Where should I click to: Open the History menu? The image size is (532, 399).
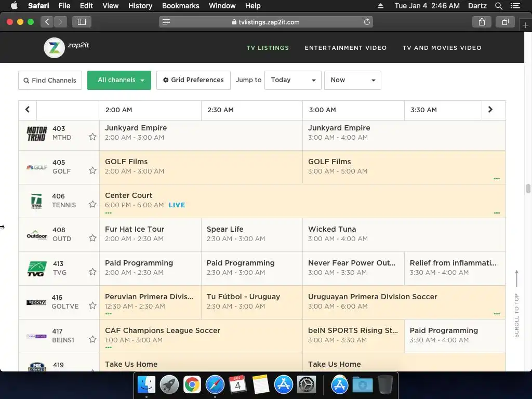[x=140, y=6]
